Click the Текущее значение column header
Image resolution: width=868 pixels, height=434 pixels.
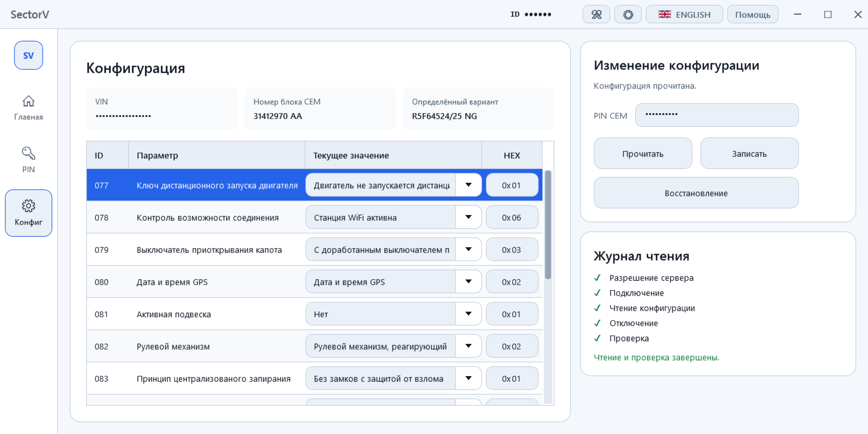[x=393, y=155]
